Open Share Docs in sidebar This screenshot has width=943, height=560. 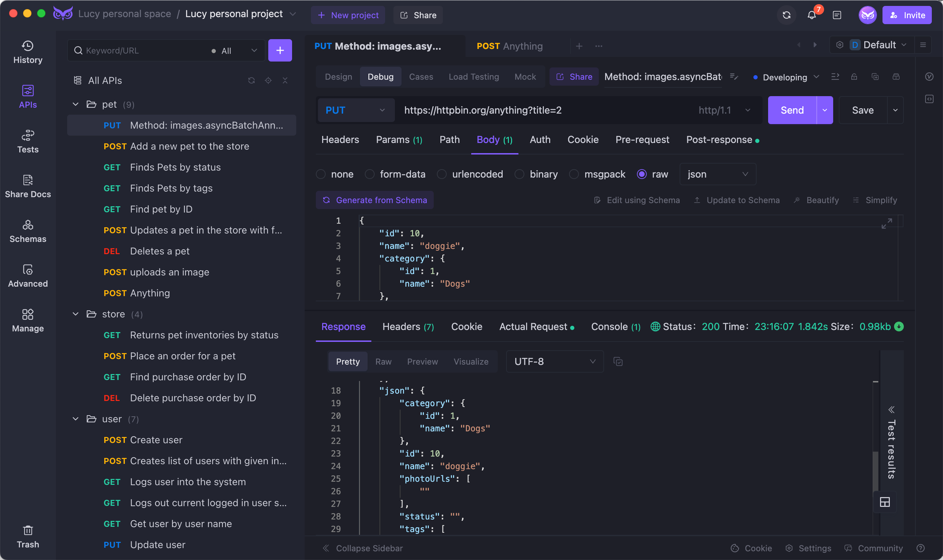(28, 186)
